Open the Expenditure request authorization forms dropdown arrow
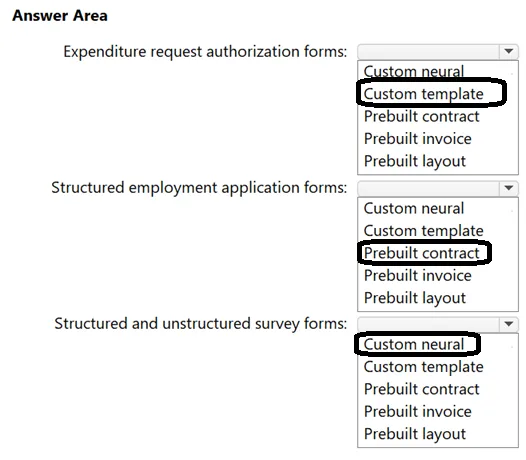The image size is (526, 460). point(509,52)
